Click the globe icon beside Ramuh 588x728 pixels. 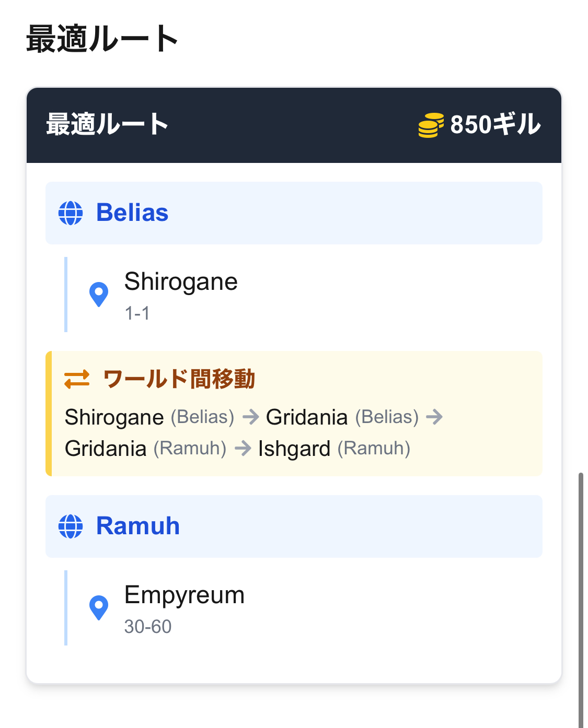(x=71, y=526)
